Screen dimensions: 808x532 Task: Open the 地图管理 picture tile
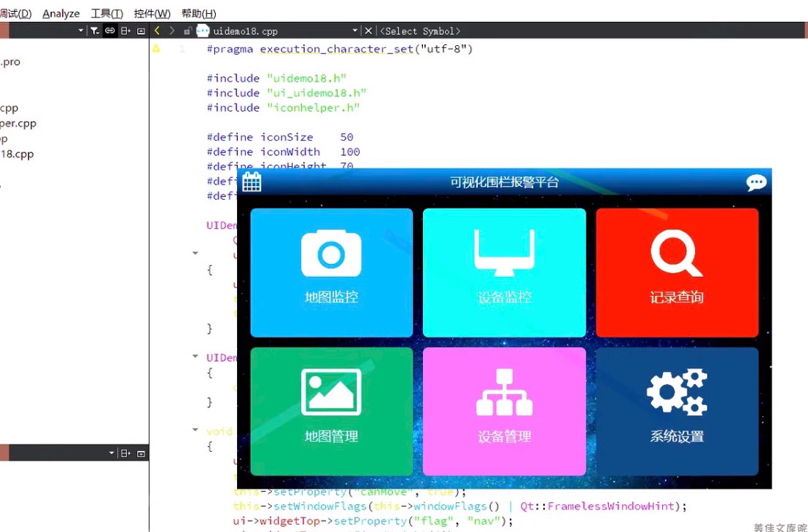tap(331, 411)
